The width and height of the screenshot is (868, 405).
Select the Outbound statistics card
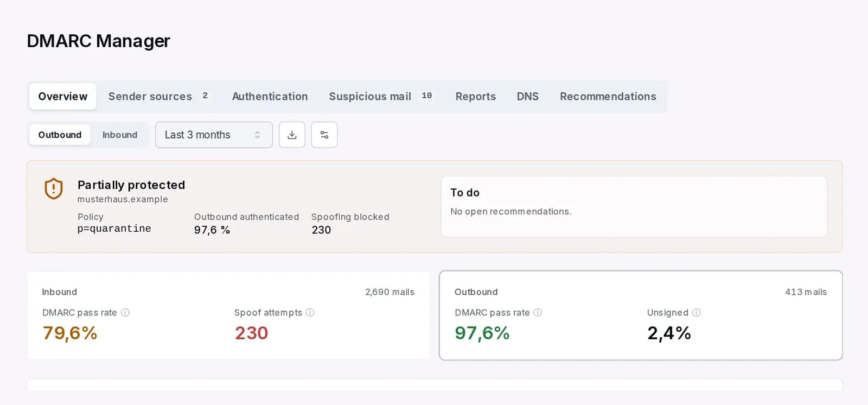(x=641, y=315)
